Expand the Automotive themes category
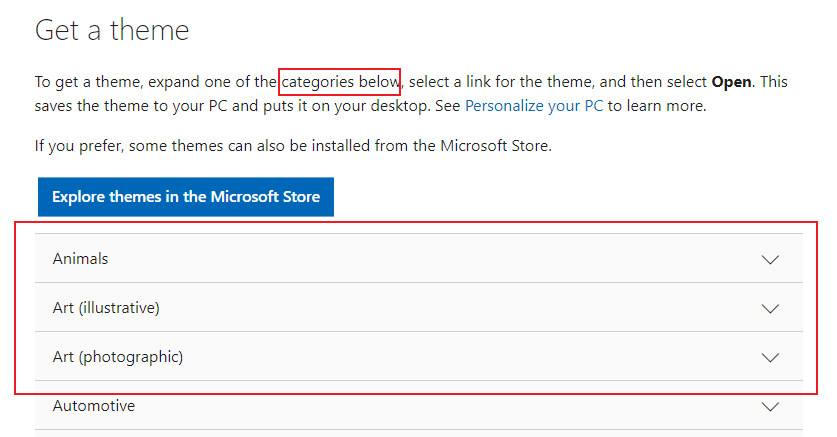The height and width of the screenshot is (437, 837). pos(400,406)
